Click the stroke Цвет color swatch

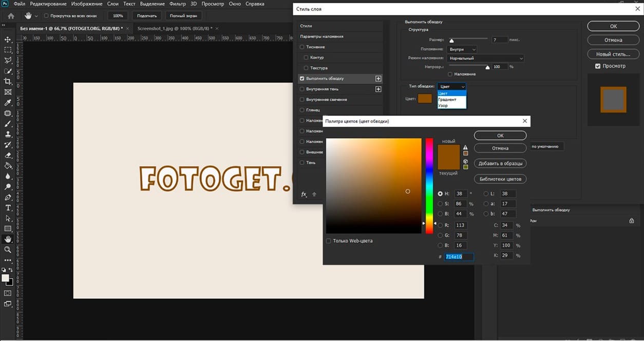tap(424, 98)
